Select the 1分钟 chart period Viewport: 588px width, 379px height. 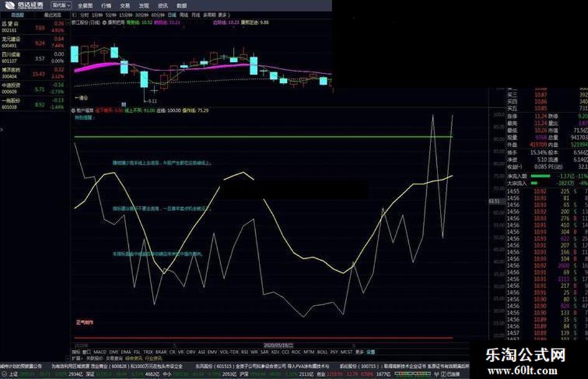(x=97, y=15)
